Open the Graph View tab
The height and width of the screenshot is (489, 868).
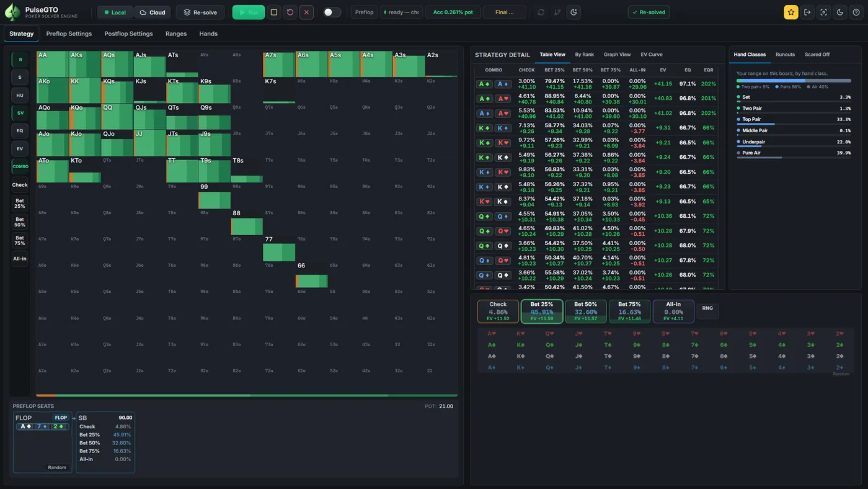pyautogui.click(x=617, y=55)
